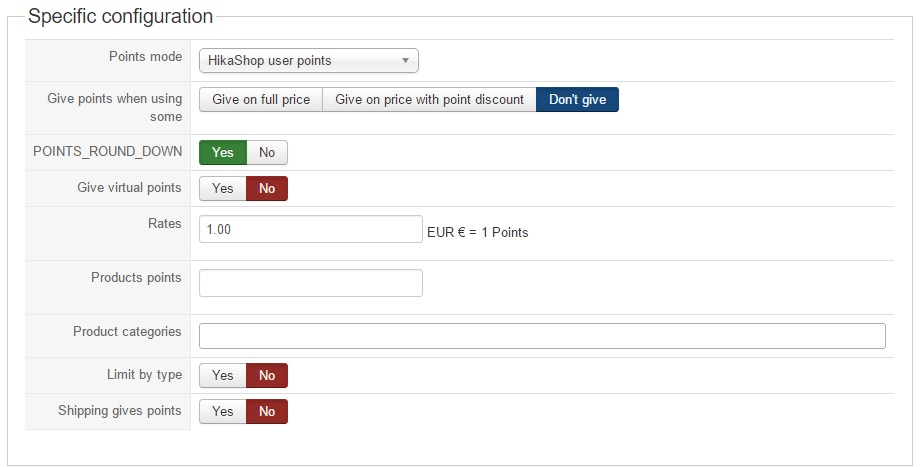Click the Product categories label
This screenshot has width=921, height=467.
point(127,331)
